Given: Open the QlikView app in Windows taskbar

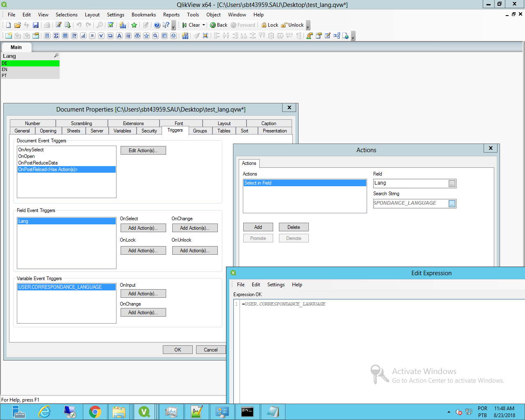Looking at the screenshot, I should 144,411.
